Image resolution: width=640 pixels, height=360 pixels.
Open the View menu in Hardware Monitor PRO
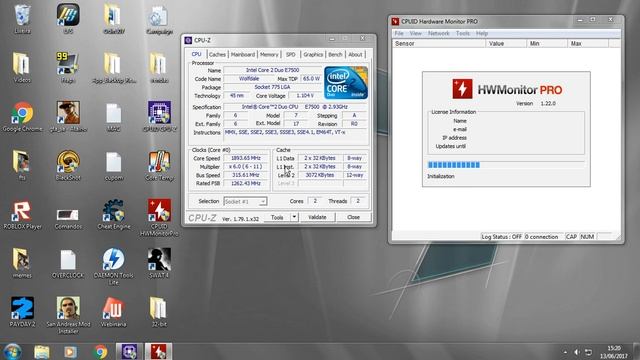(x=416, y=33)
